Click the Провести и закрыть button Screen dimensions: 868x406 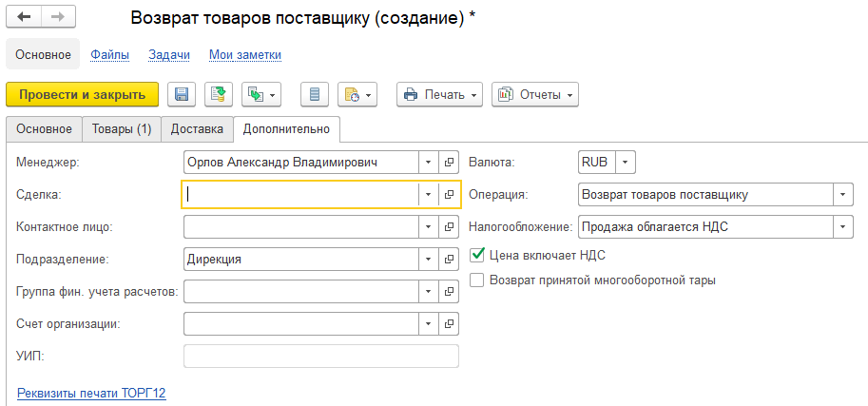[83, 95]
